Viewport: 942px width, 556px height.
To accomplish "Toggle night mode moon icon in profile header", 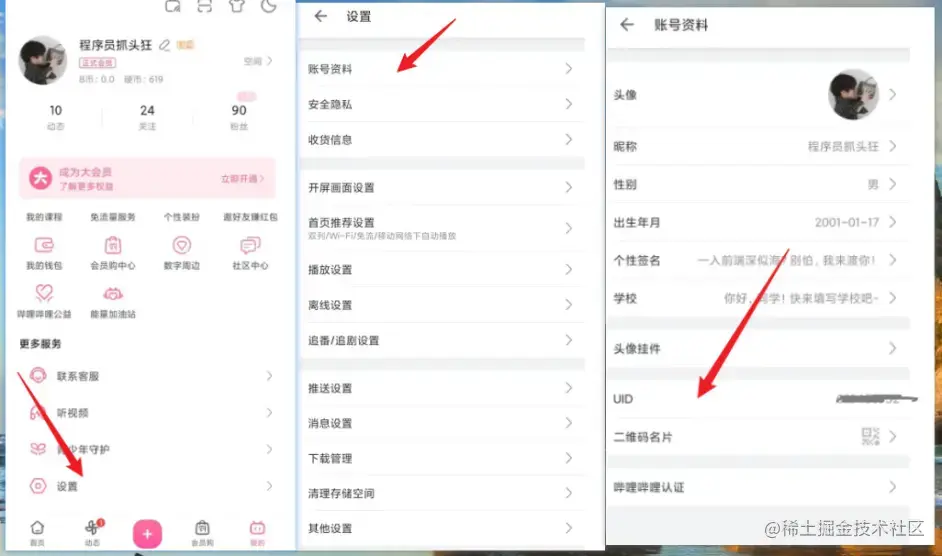I will (x=269, y=6).
